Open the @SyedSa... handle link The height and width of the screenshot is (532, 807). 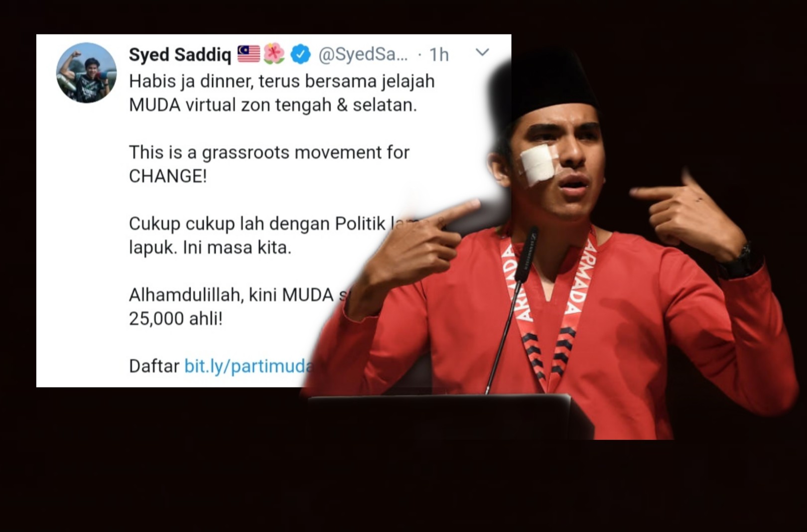[x=363, y=54]
